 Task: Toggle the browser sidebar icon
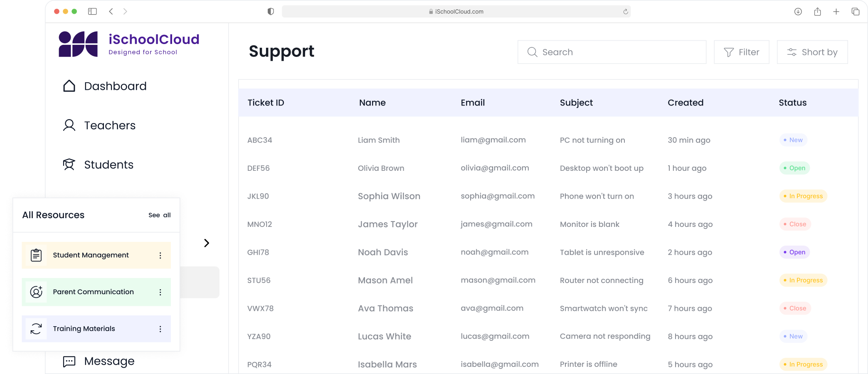(92, 12)
